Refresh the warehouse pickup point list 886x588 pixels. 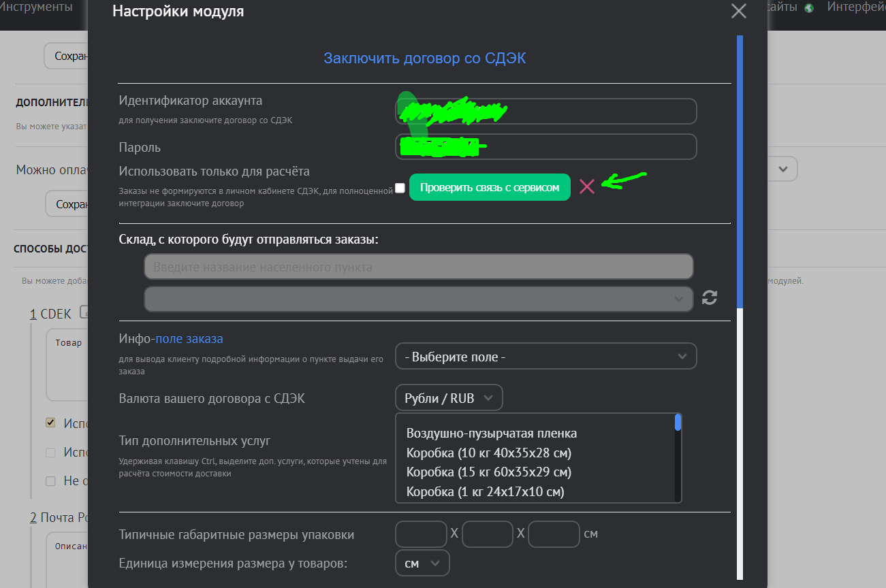click(x=710, y=297)
